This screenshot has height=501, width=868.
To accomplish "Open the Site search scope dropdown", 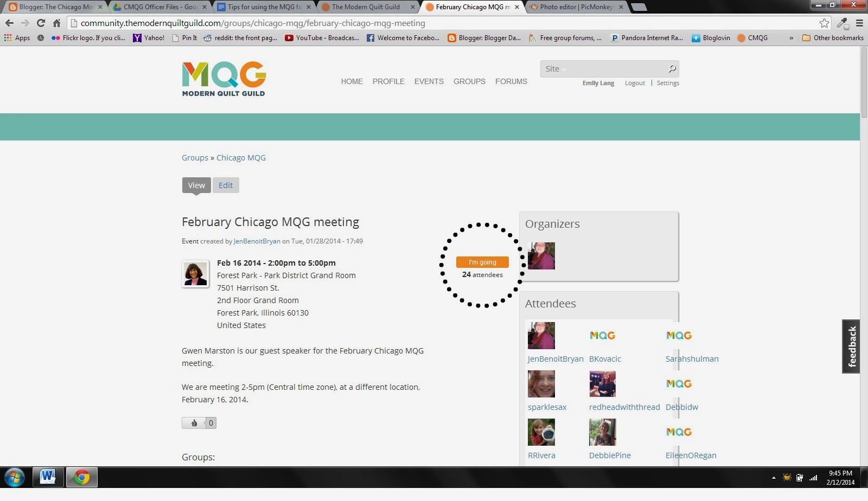I will tap(556, 69).
